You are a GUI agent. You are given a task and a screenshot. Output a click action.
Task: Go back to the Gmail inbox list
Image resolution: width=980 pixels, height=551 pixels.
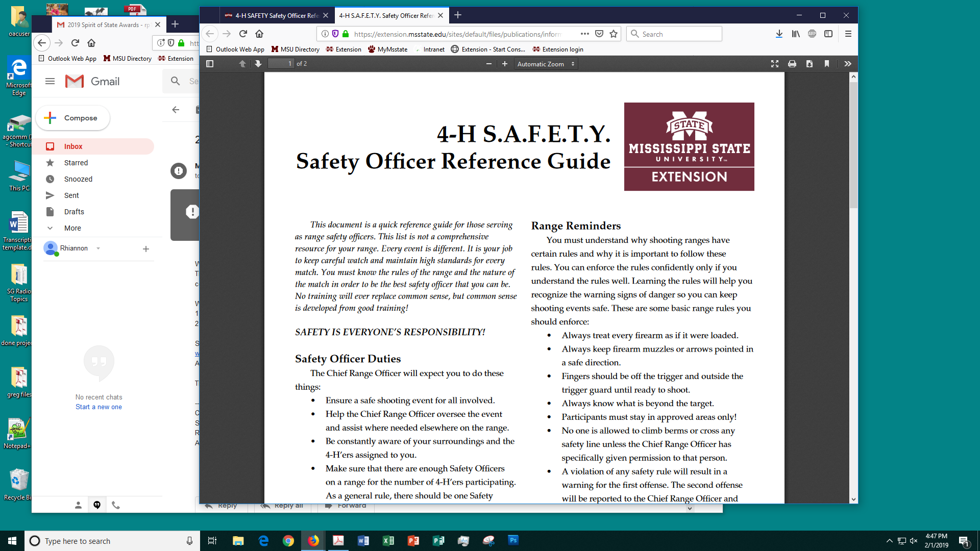pos(176,110)
